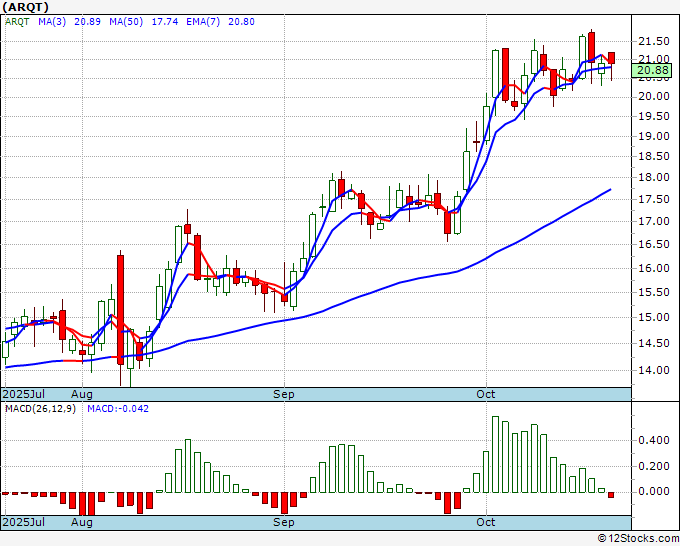Click the 12Stocks.com copyright link

click(638, 539)
